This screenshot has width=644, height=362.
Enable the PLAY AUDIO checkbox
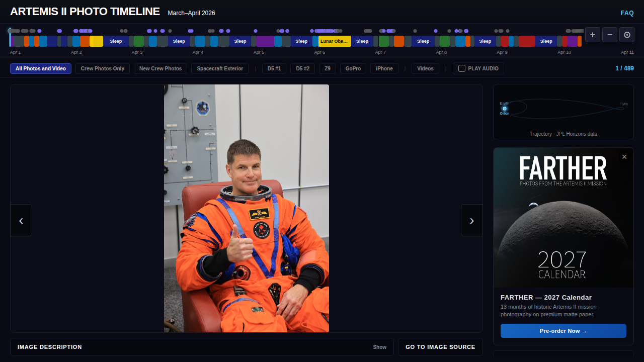462,68
